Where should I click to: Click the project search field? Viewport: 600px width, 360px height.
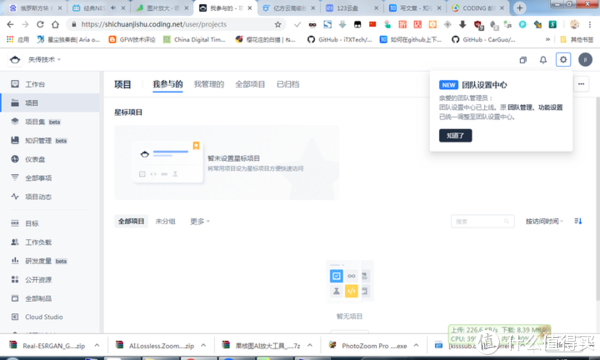tap(483, 221)
